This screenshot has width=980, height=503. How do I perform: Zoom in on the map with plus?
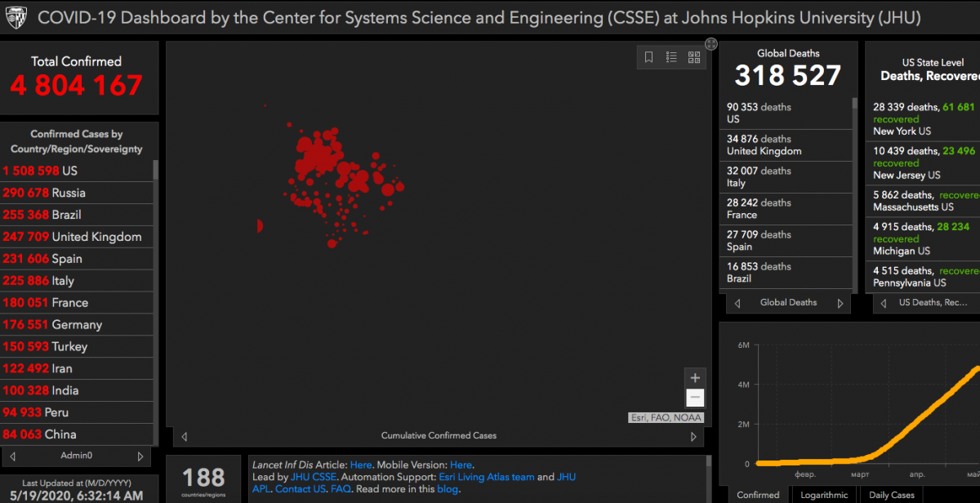[x=695, y=378]
